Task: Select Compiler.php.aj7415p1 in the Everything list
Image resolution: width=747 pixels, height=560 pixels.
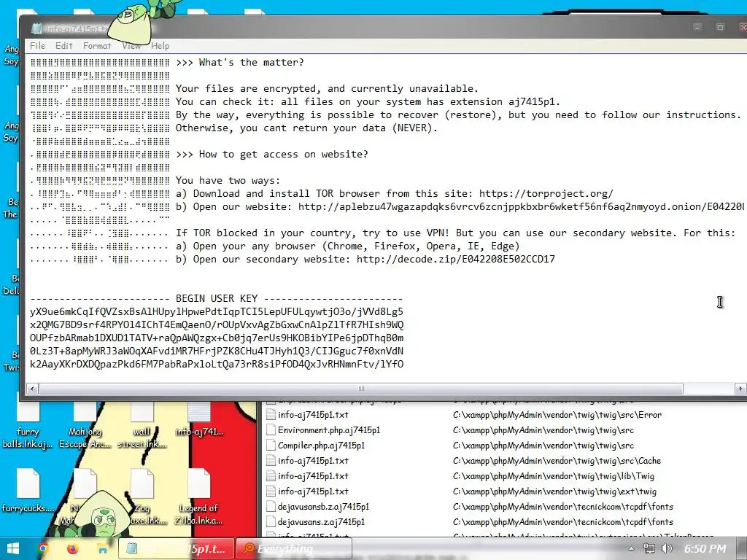Action: 321,446
